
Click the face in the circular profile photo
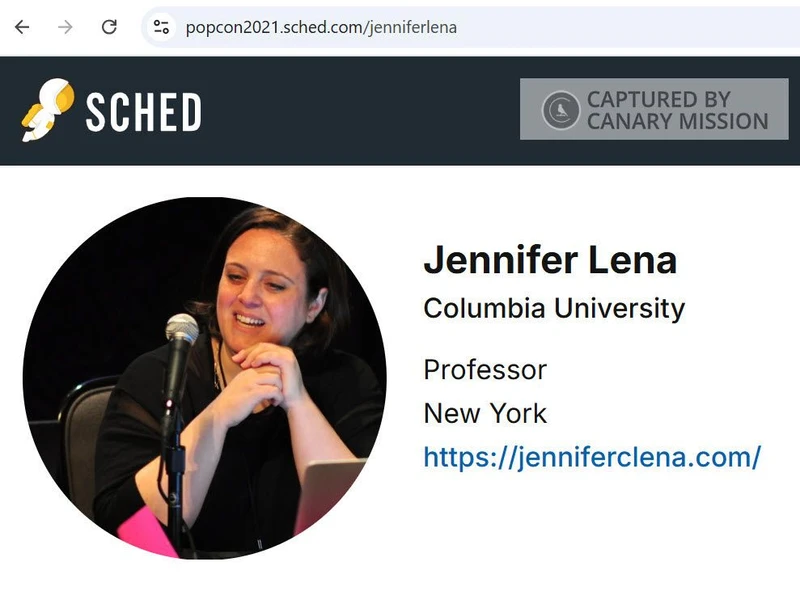pos(263,290)
